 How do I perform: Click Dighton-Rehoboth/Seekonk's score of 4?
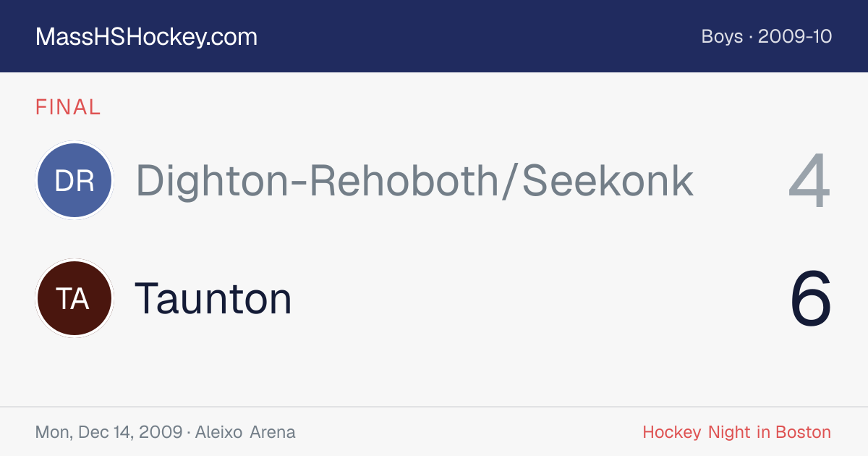click(x=810, y=181)
